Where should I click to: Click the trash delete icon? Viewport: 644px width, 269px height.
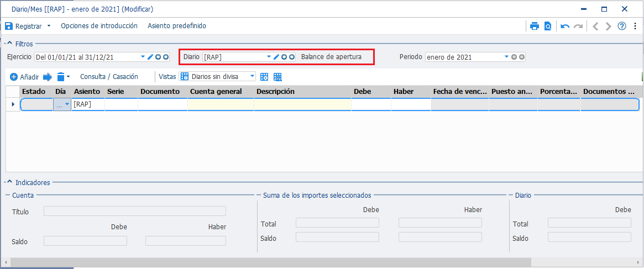coord(61,76)
